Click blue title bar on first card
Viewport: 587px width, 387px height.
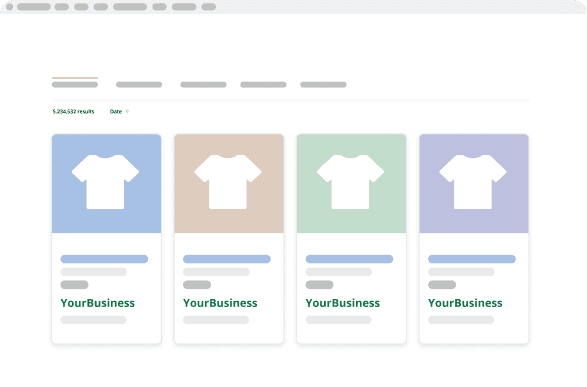[104, 259]
